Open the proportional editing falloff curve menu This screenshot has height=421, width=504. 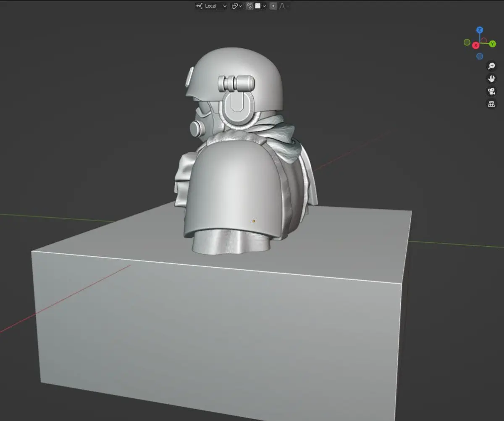283,6
